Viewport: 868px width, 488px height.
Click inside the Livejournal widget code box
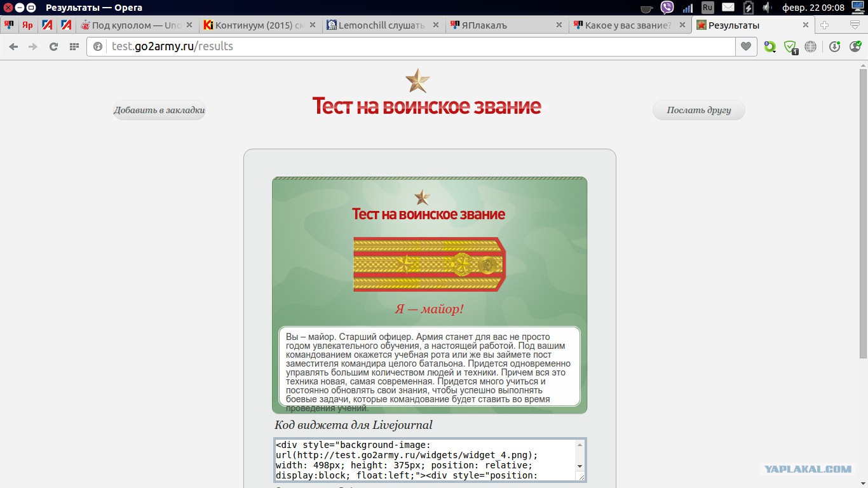click(426, 459)
